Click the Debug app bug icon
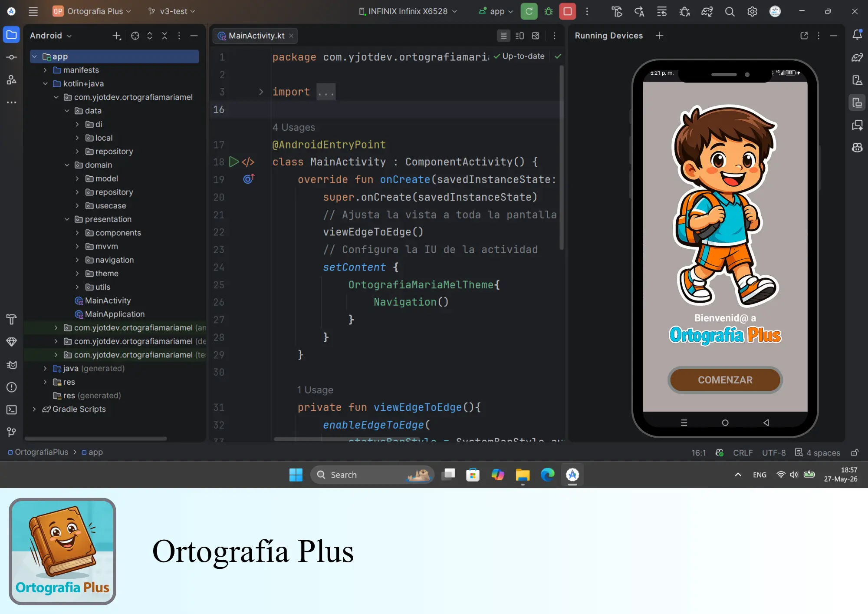 [549, 11]
